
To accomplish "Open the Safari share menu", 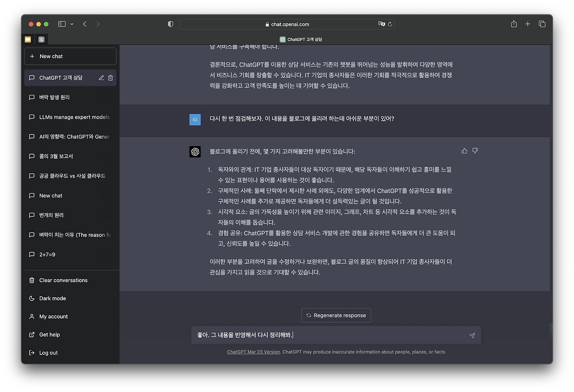I will 513,24.
